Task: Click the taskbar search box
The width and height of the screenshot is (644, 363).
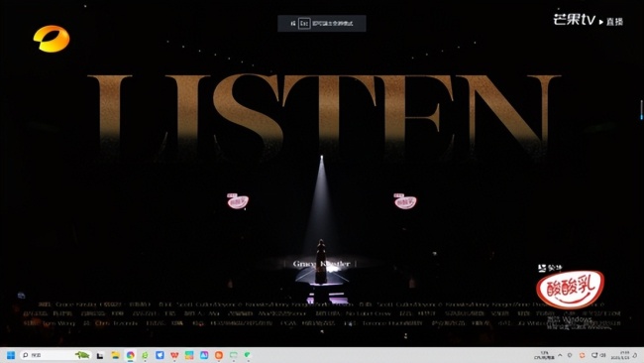Action: [x=55, y=355]
